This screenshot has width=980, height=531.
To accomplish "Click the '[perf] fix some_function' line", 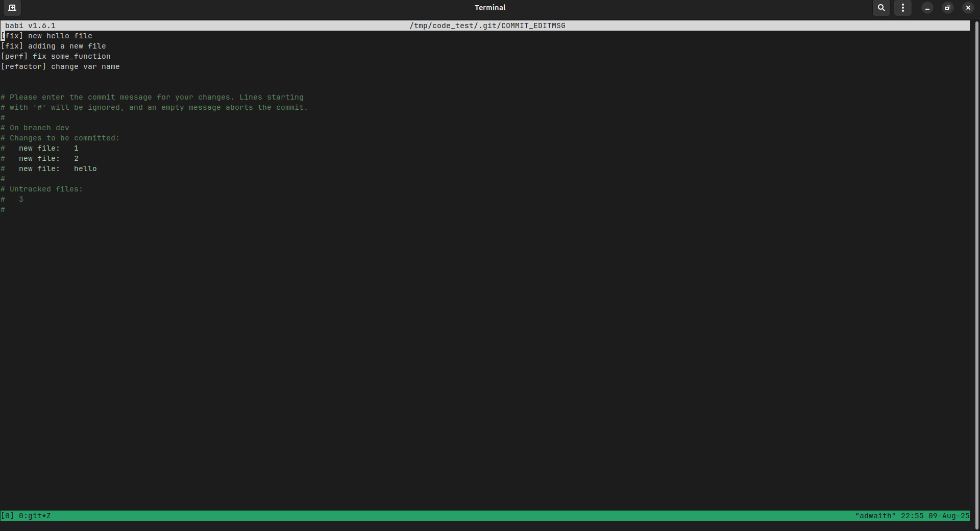I will 56,56.
